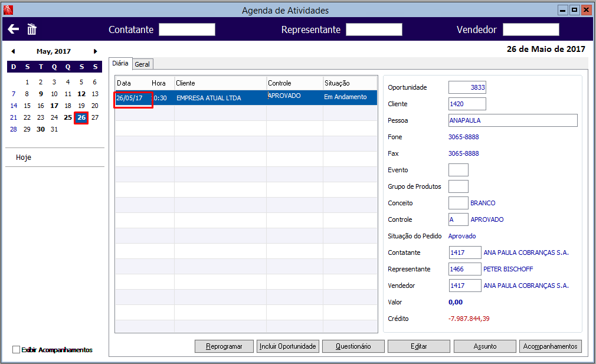Click the PETER BISCHOFF representative name
The width and height of the screenshot is (596, 364).
click(508, 269)
